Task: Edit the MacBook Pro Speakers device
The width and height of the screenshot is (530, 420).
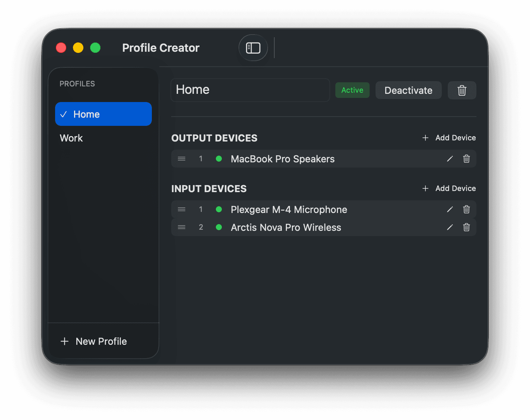Action: (x=450, y=159)
